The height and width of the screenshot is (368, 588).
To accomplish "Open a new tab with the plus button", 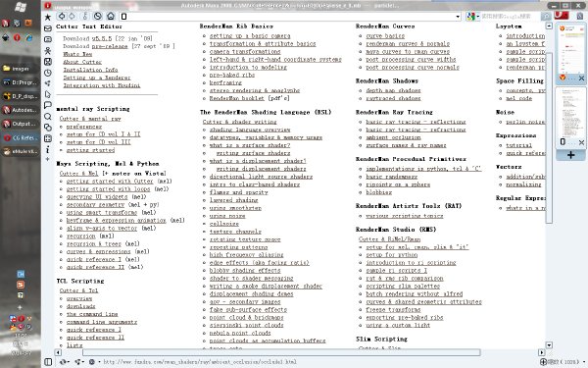I will 570,155.
